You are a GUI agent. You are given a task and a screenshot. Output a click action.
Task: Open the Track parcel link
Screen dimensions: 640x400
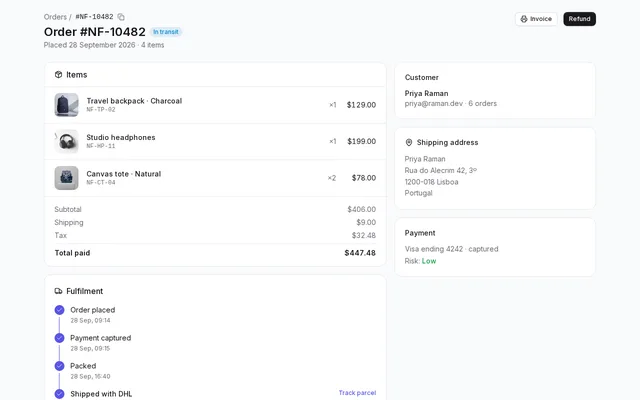pos(357,393)
